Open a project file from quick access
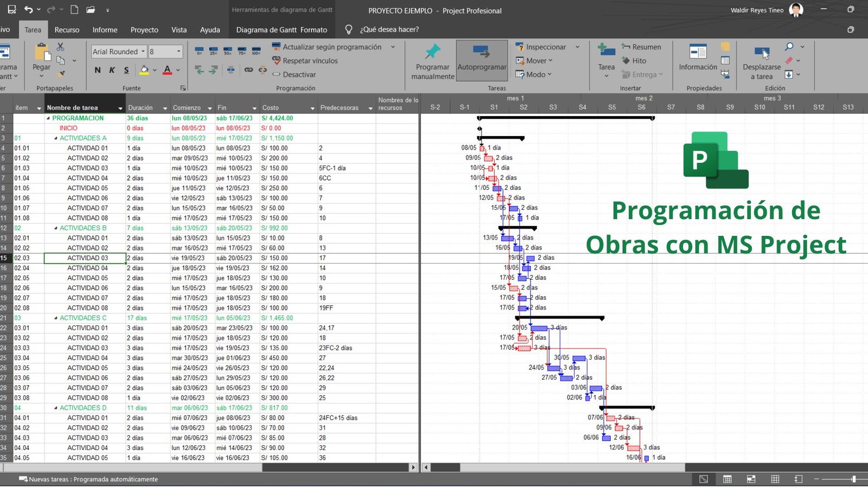The width and height of the screenshot is (868, 488). pyautogui.click(x=91, y=10)
